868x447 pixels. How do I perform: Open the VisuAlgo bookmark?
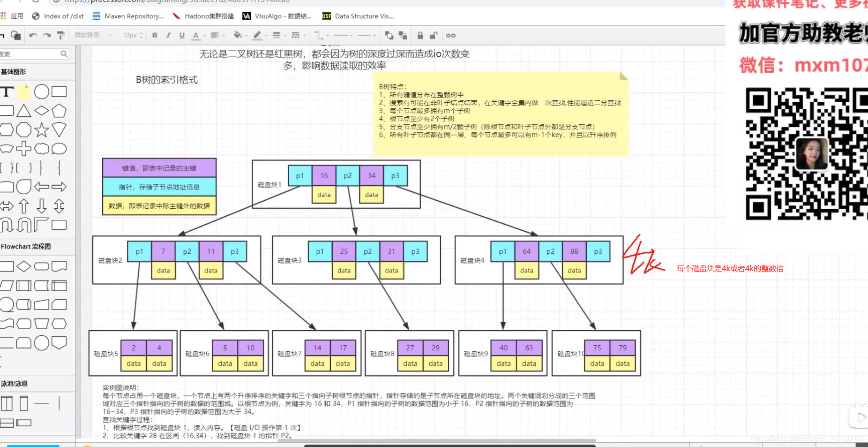tap(277, 16)
